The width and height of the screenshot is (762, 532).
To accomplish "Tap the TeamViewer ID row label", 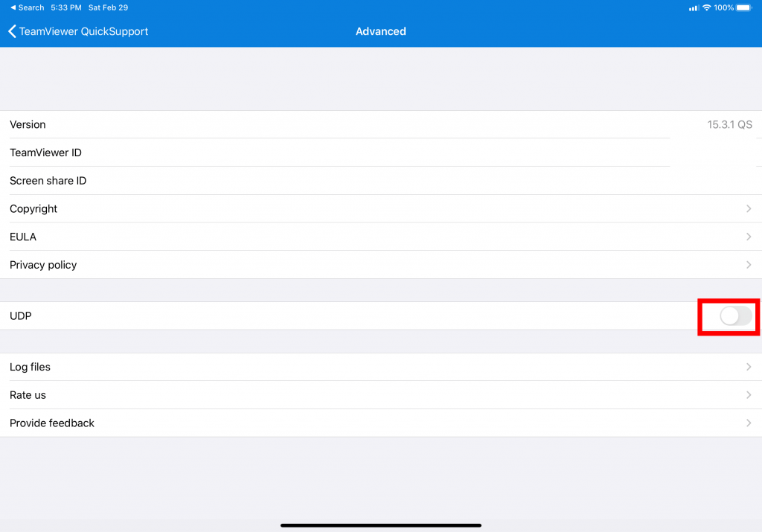I will point(45,153).
